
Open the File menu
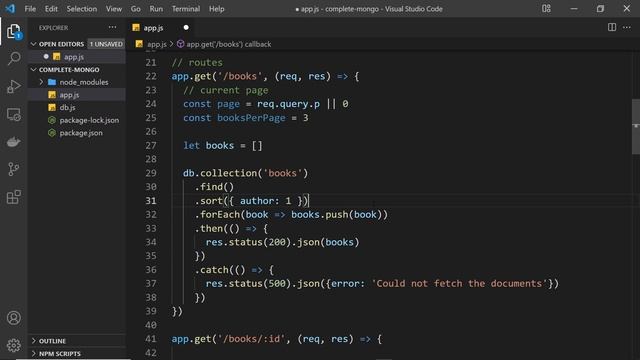click(x=30, y=9)
